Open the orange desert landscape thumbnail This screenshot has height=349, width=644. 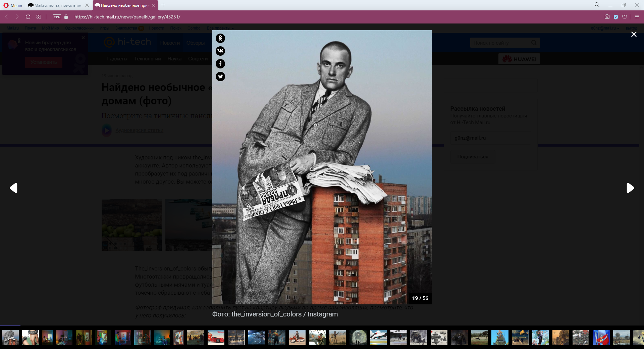(x=561, y=337)
